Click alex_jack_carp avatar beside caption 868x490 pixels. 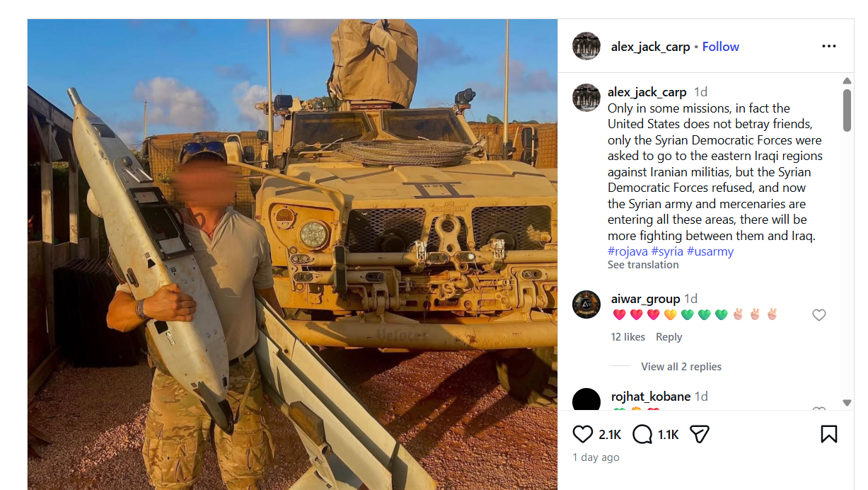coord(586,98)
